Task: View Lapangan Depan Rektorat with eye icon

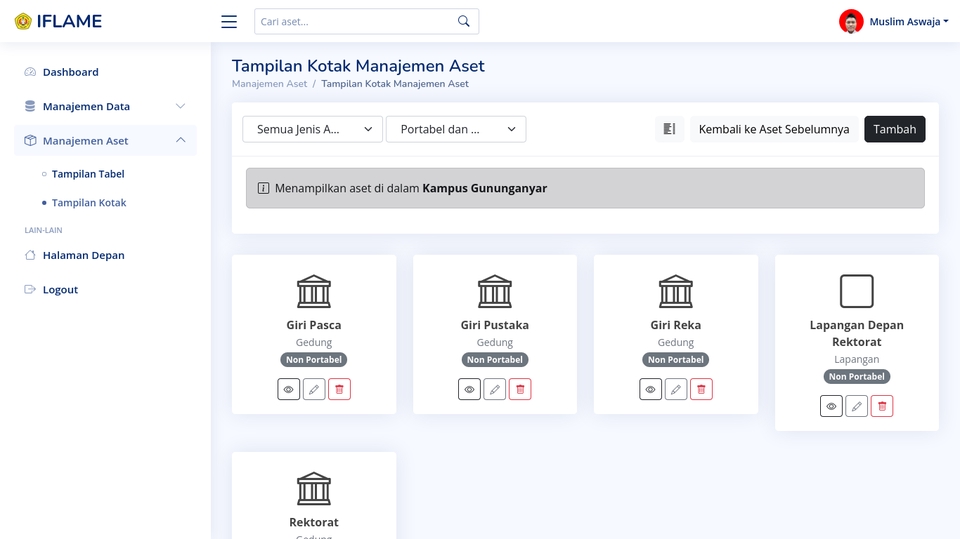Action: pos(831,406)
